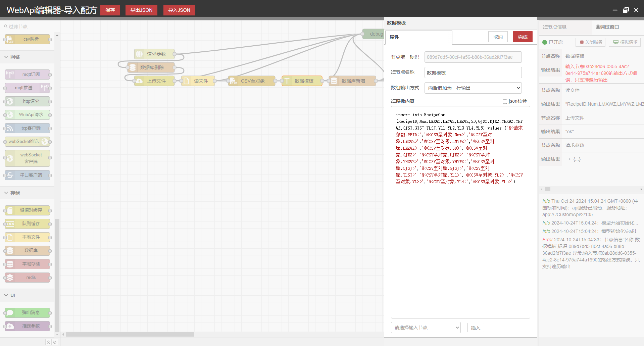The width and height of the screenshot is (644, 346).
Task: Select the 弹出消息 UI palette node
Action: [x=28, y=313]
